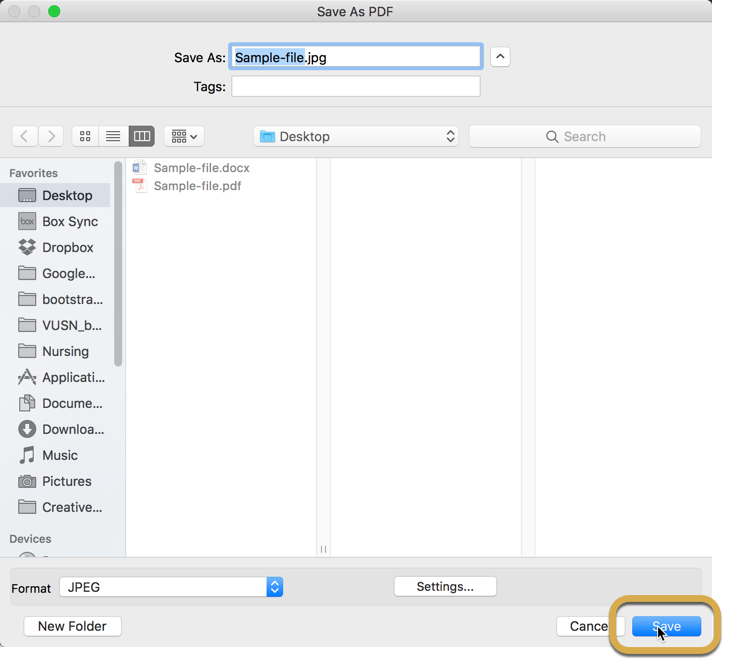Go back with the left arrow

[25, 136]
